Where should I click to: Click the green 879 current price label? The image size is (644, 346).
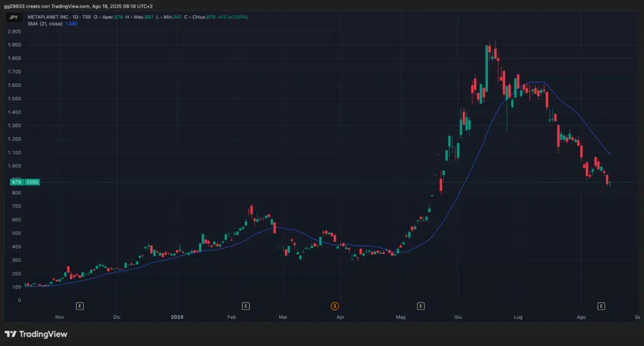point(16,182)
